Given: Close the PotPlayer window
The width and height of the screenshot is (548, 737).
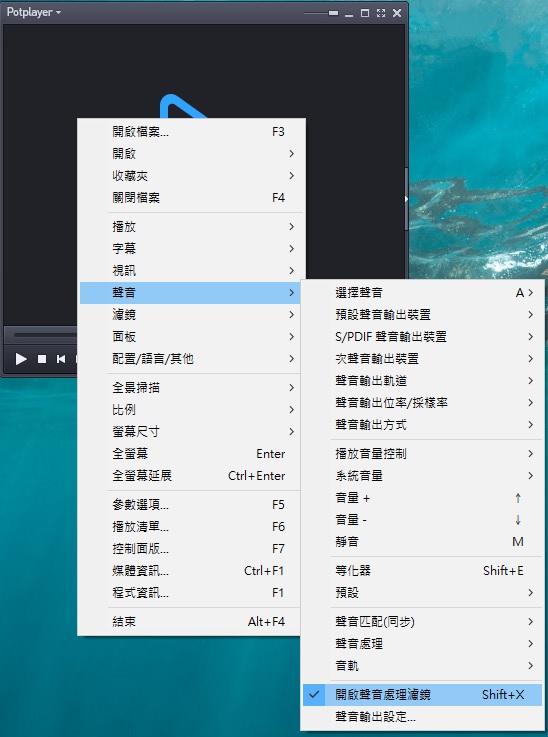Looking at the screenshot, I should click(x=397, y=13).
